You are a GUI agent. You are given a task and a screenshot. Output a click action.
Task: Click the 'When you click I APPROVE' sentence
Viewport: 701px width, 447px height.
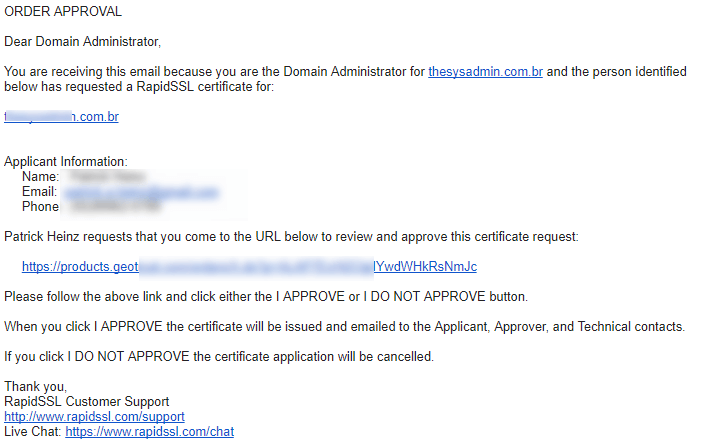coord(345,327)
